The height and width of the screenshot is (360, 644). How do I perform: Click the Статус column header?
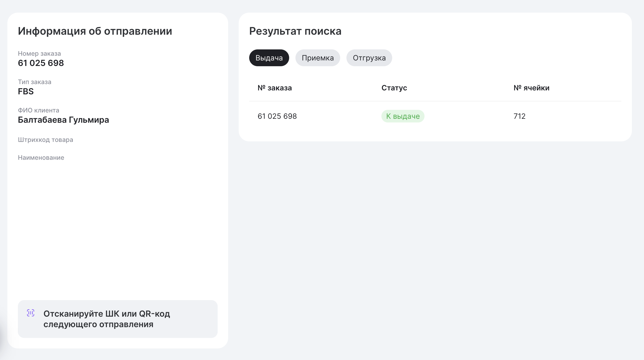[394, 88]
